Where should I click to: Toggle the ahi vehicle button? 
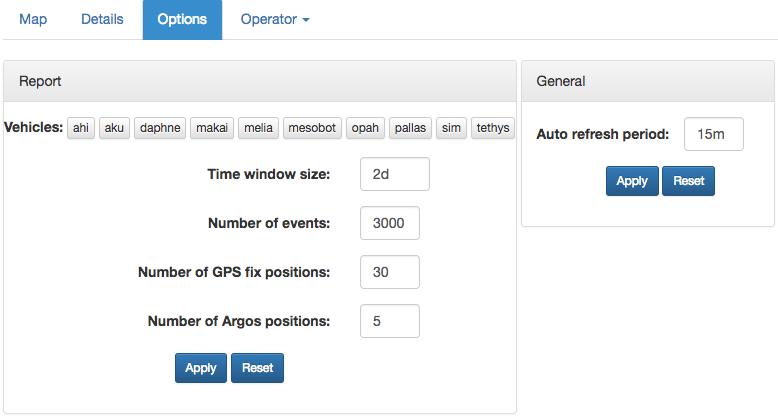tap(81, 128)
